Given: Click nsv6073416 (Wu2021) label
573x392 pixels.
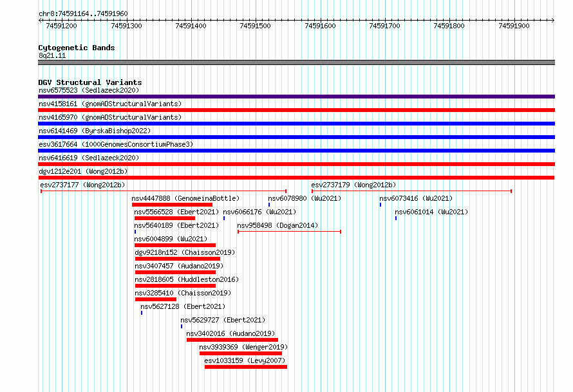Looking at the screenshot, I should (416, 198).
